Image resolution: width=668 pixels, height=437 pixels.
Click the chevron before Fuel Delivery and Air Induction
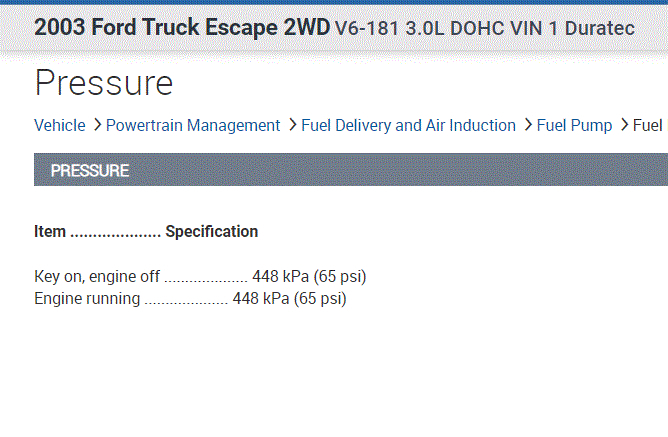point(292,125)
